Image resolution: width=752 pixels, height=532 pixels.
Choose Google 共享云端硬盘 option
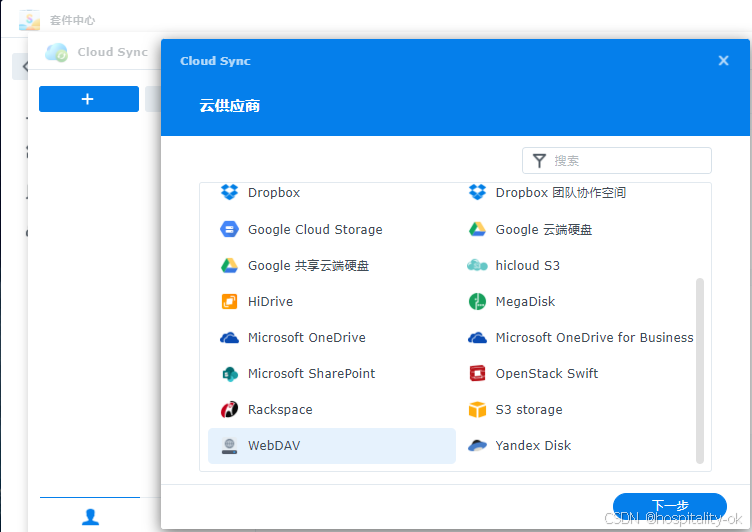[308, 265]
